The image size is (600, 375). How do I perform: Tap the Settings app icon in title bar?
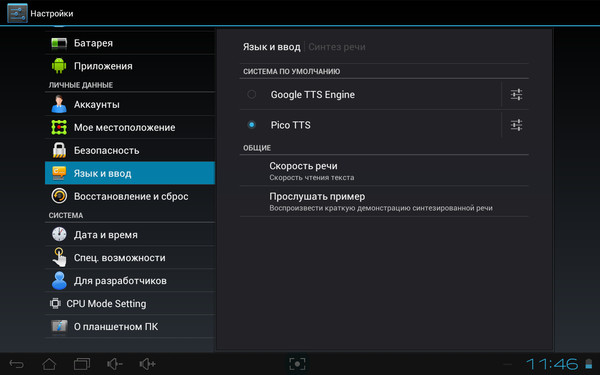17,13
